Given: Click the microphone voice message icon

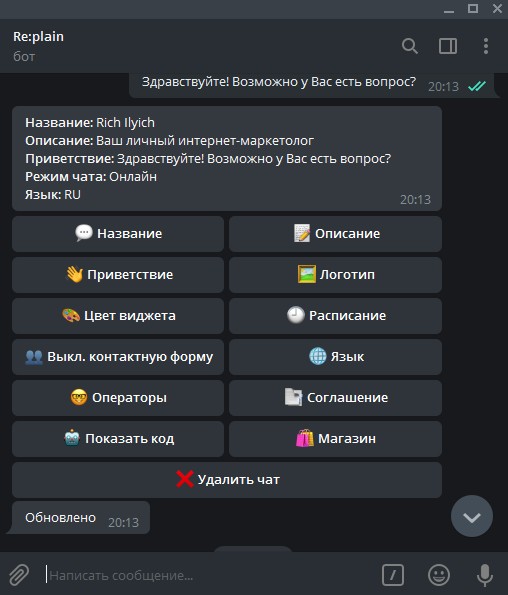Looking at the screenshot, I should pyautogui.click(x=485, y=575).
